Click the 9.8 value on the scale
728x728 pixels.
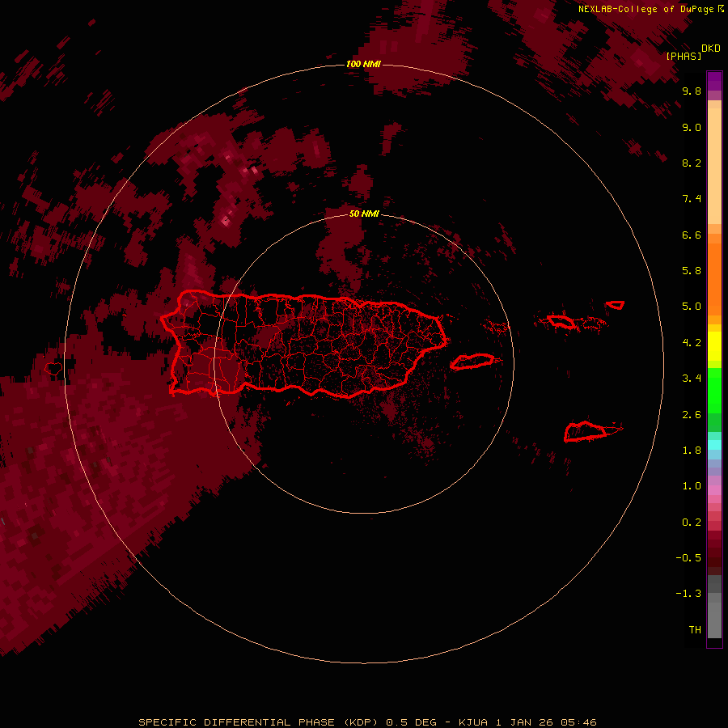tap(692, 91)
